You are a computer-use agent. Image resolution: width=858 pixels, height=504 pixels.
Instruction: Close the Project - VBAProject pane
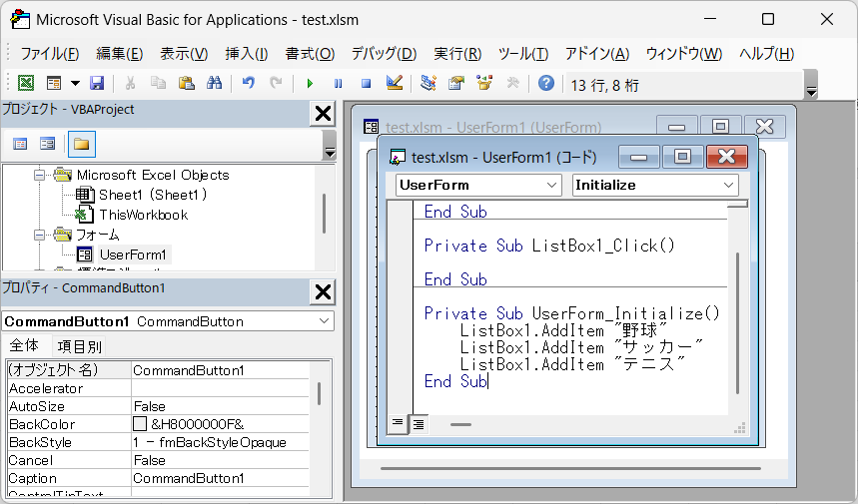(323, 114)
